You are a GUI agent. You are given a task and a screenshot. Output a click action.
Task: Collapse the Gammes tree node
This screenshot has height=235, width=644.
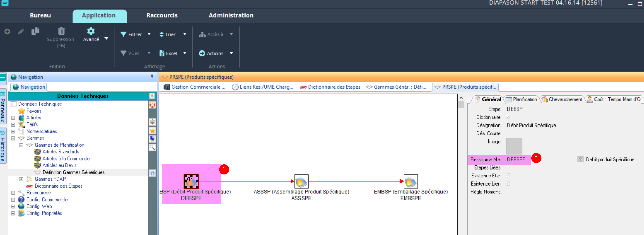13,138
